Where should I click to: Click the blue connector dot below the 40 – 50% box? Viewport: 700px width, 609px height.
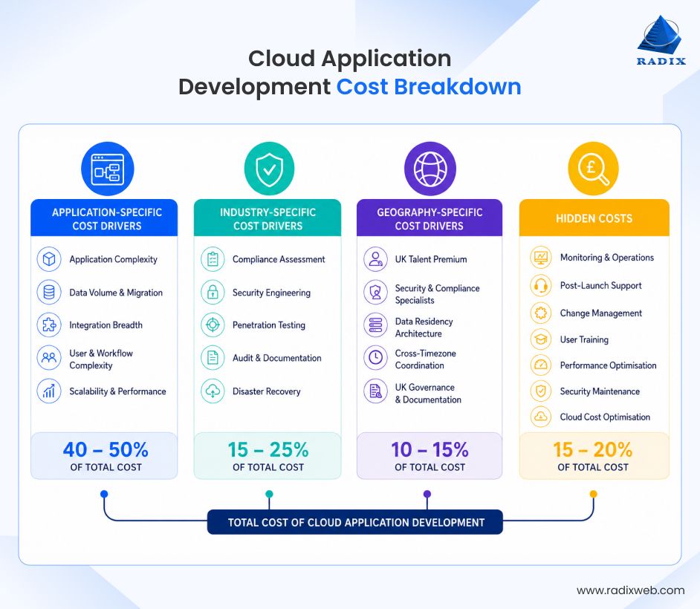coord(104,494)
